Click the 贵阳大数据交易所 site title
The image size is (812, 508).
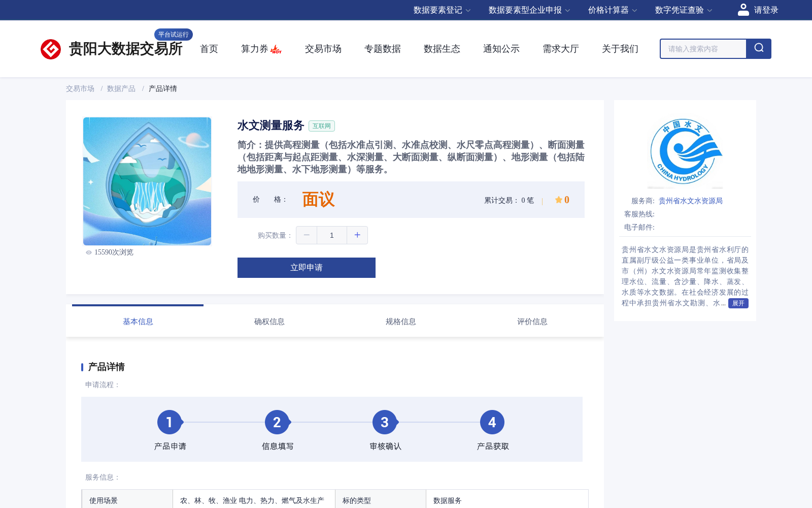[x=125, y=49]
